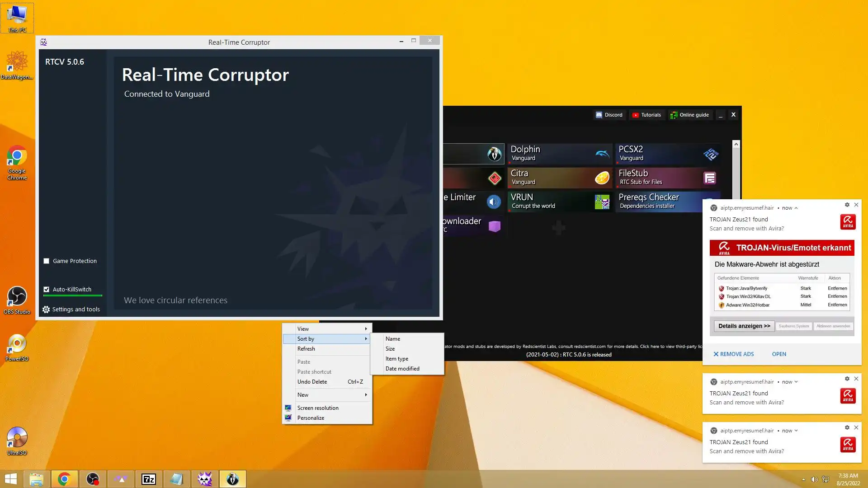Click the launcher's vertical scrollbar up arrow

tap(736, 144)
